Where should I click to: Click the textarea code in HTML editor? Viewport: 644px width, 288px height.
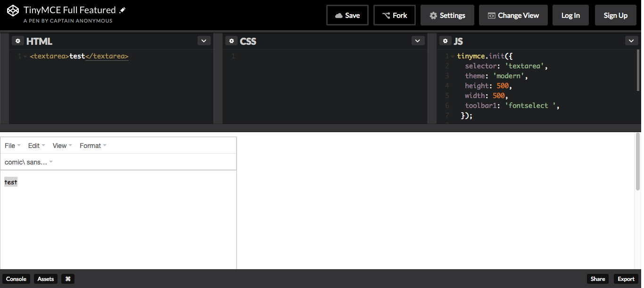(79, 57)
